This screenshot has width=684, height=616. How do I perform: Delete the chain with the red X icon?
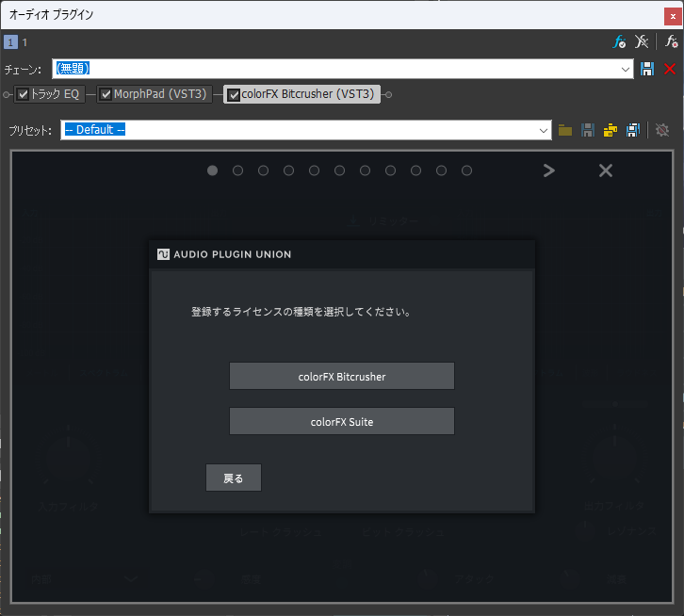click(x=670, y=69)
